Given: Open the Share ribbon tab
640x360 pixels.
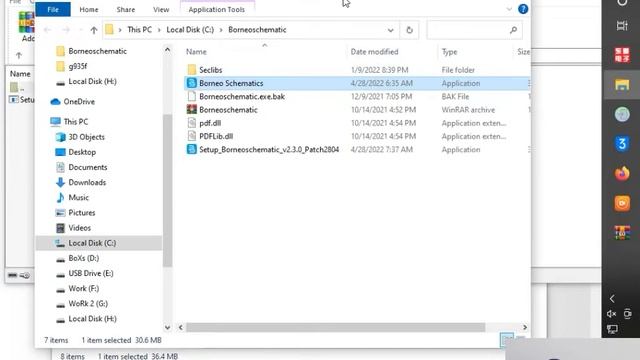Looking at the screenshot, I should click(x=126, y=9).
